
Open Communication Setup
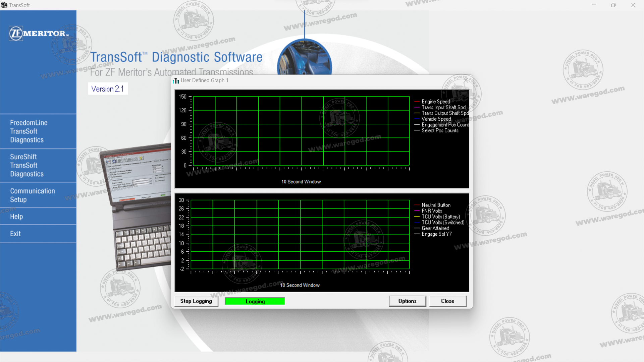[32, 195]
